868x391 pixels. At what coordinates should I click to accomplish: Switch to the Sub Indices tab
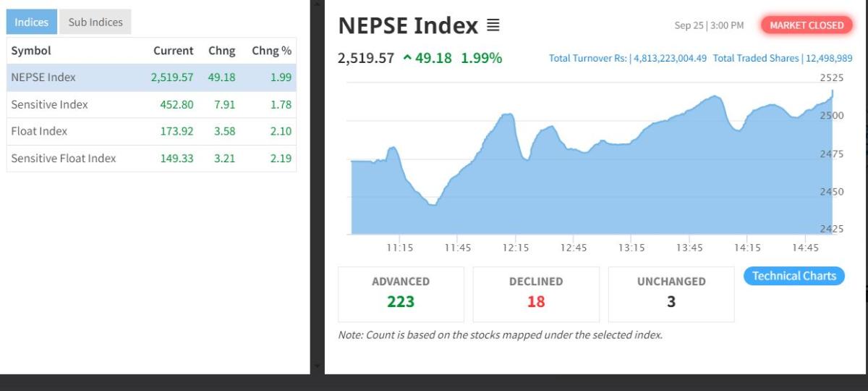point(95,22)
